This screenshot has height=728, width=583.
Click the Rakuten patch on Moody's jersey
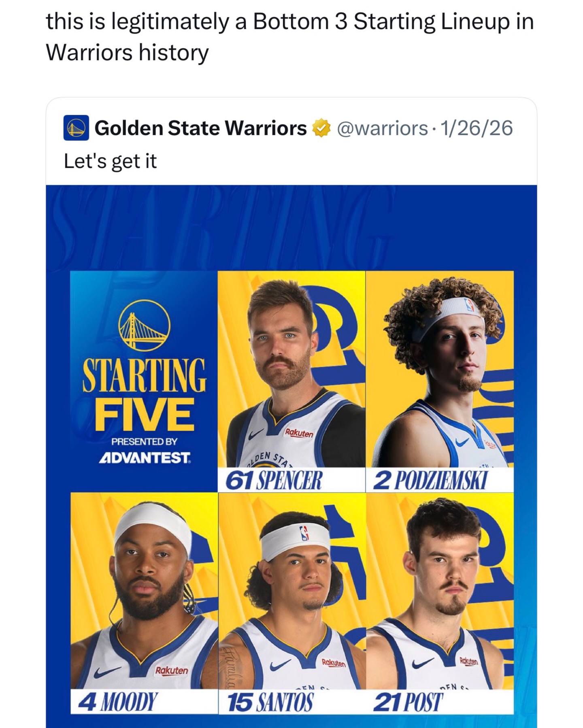(x=172, y=670)
